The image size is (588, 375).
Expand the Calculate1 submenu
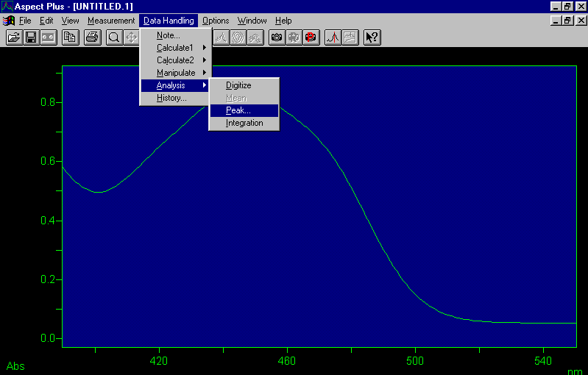click(175, 48)
